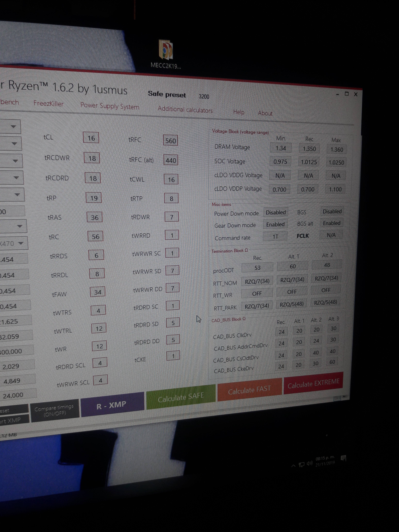Screen dimensions: 399x532
Task: Select the tWRWR SD value field
Action: click(172, 271)
